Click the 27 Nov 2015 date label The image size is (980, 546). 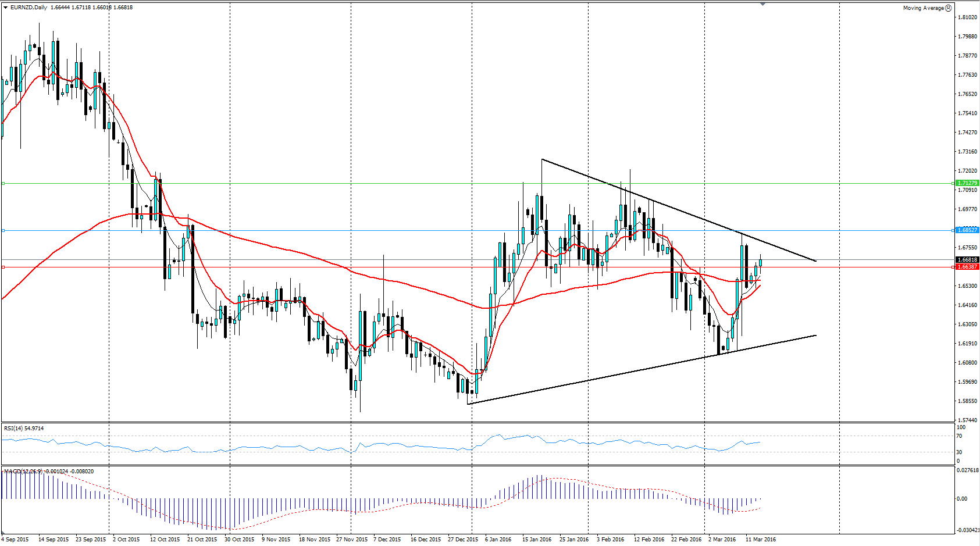point(351,540)
